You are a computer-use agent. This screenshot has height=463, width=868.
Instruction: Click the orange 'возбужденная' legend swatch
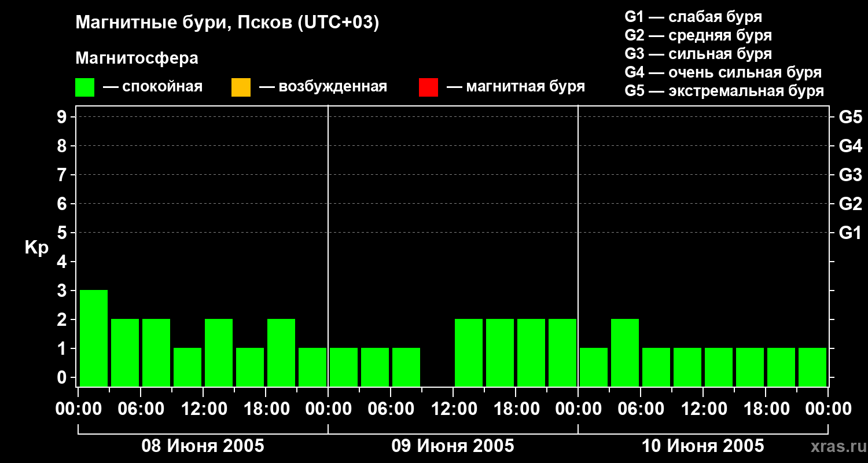241,87
